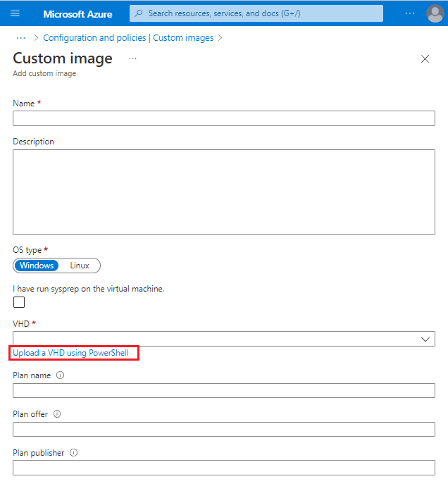Viewport: 448px width, 486px height.
Task: Click the Plan publisher info icon
Action: click(x=73, y=453)
